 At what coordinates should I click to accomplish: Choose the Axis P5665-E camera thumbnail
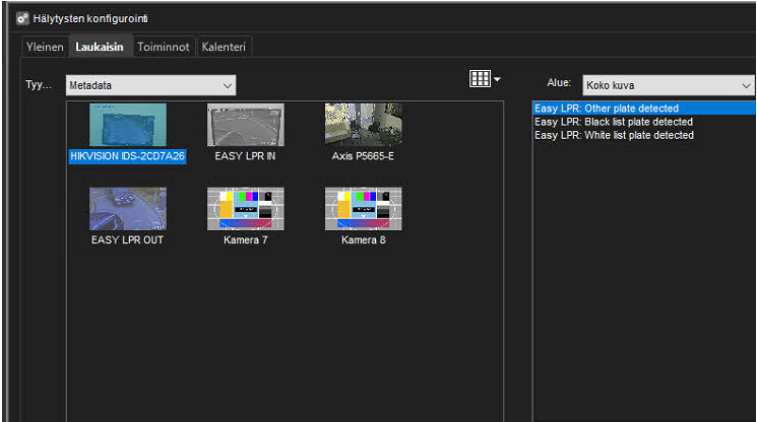363,125
